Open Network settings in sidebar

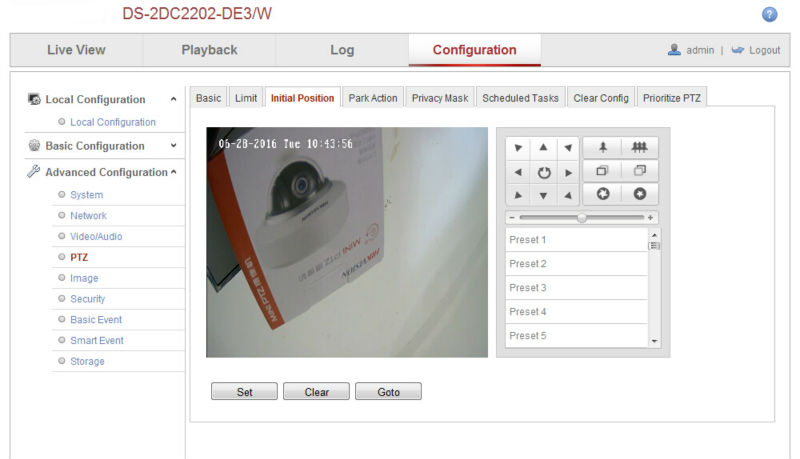[88, 215]
